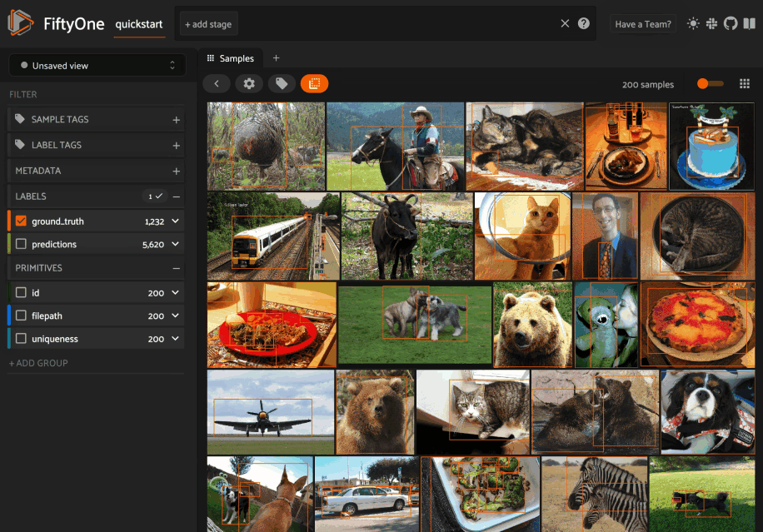Image resolution: width=763 pixels, height=532 pixels.
Task: Uncheck the ground_truth checkbox
Action: click(21, 221)
